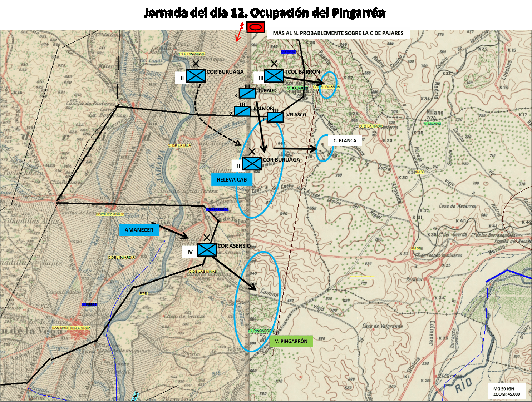532x402 pixels.
Task: Click the green V. MILANO label
Action: (x=433, y=124)
